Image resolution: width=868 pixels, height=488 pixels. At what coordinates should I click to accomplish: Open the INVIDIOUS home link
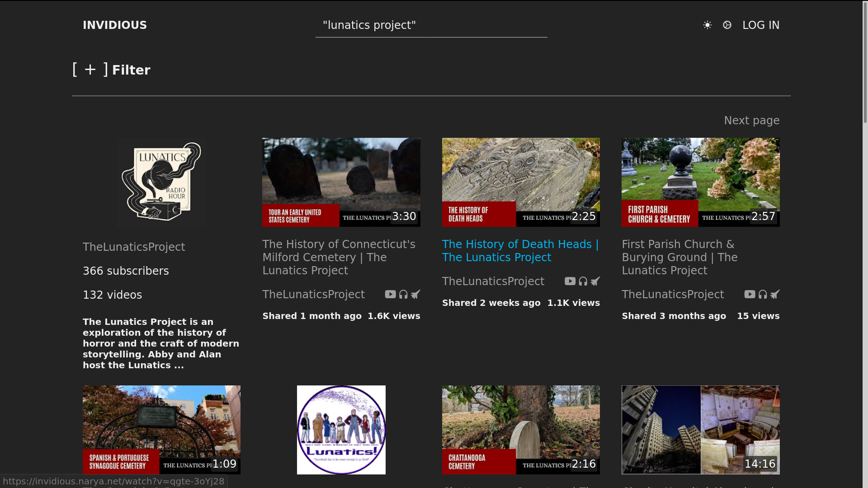[x=115, y=25]
